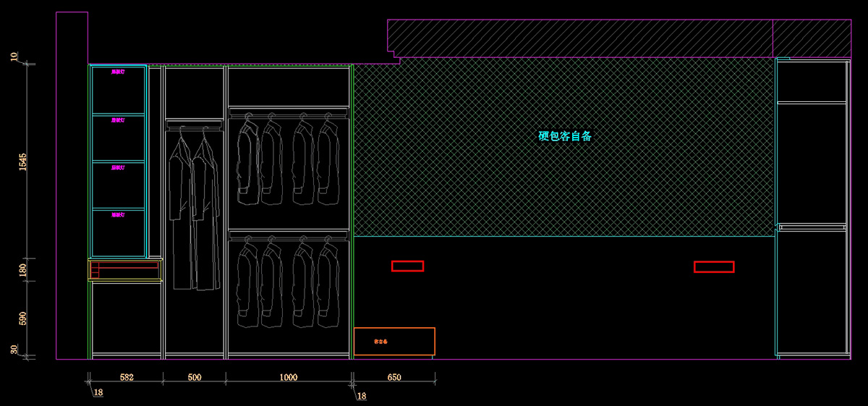Click the 18 label left of 650
This screenshot has height=406, width=868.
pyautogui.click(x=362, y=396)
